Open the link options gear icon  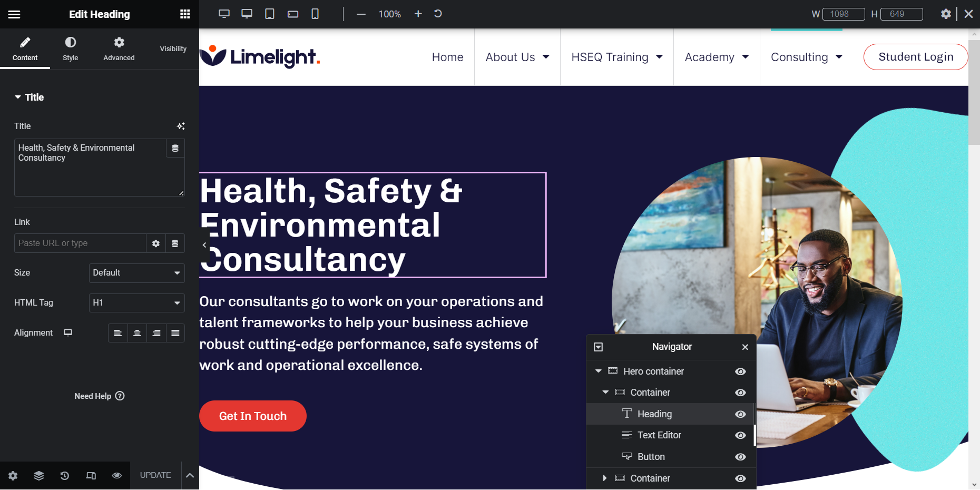click(156, 243)
